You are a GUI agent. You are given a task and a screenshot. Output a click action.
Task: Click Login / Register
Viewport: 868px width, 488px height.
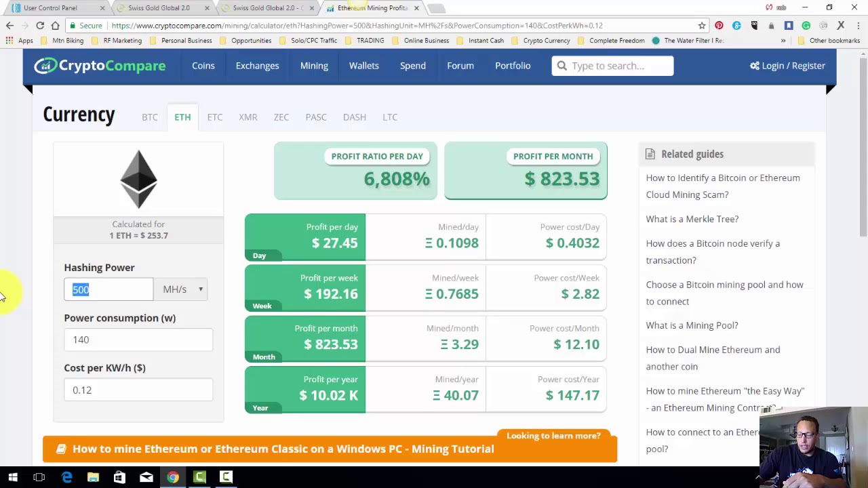[x=787, y=66]
